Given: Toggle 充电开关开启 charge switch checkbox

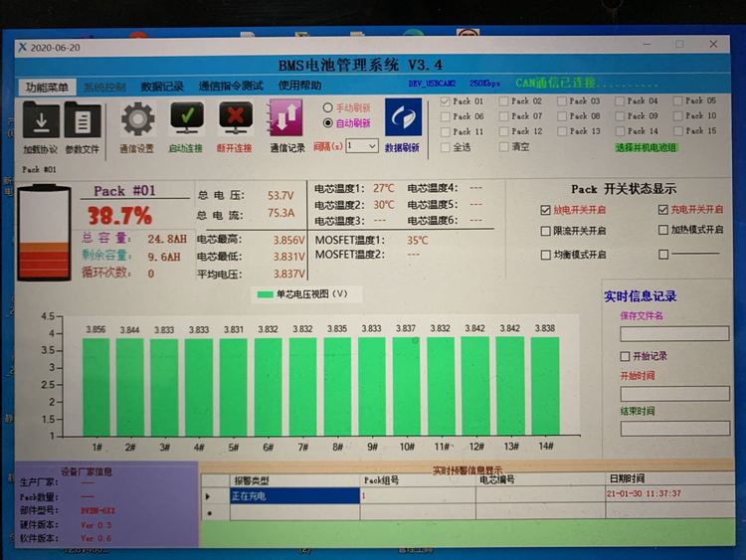Looking at the screenshot, I should [663, 209].
